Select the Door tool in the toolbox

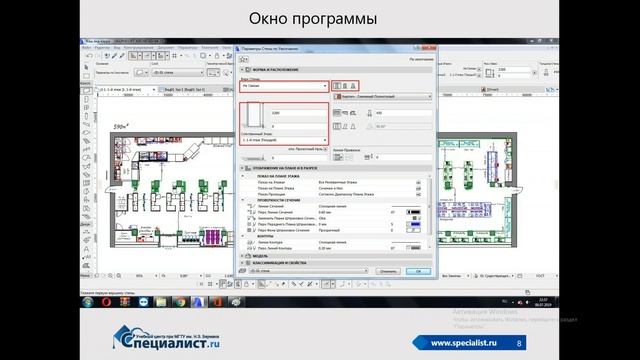tap(87, 99)
